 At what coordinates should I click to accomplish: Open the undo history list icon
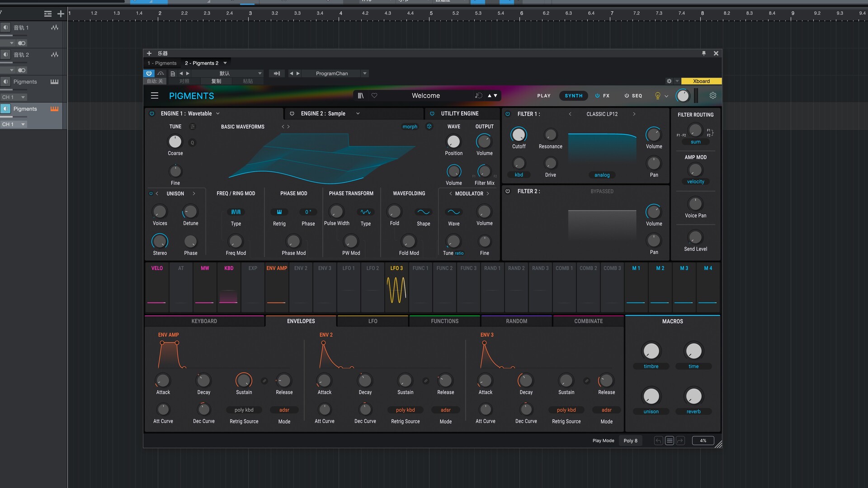(670, 441)
